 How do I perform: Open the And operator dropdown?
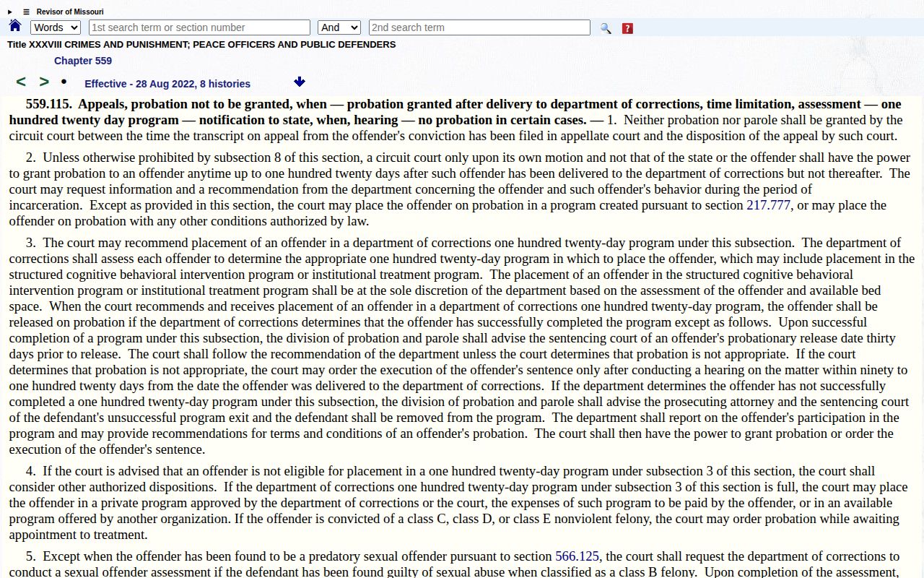point(339,27)
